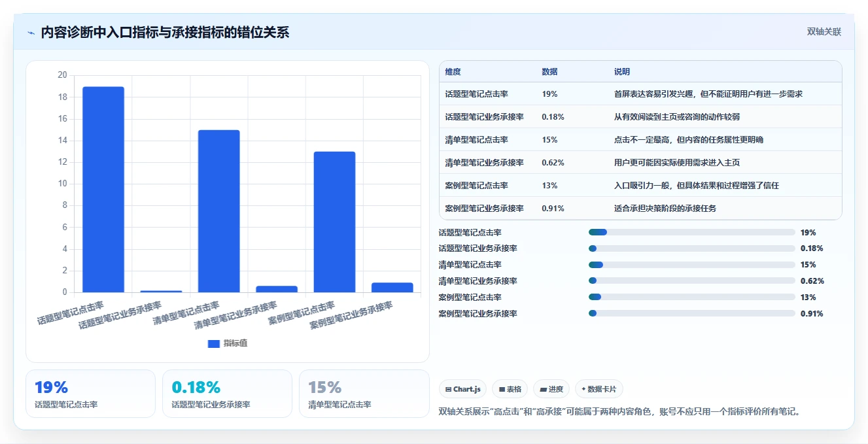This screenshot has height=444, width=868.
Task: Click the 话题型笔记点击率 progress bar
Action: coord(692,232)
